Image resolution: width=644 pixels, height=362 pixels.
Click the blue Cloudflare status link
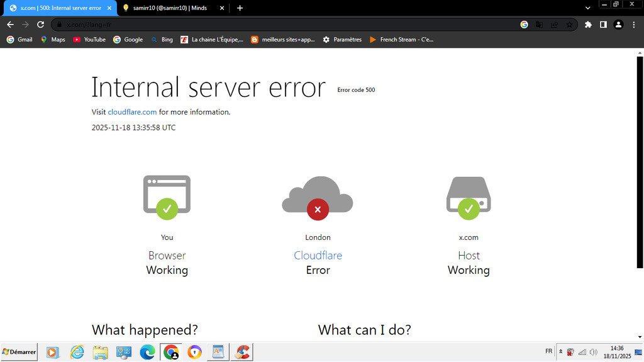pyautogui.click(x=318, y=256)
